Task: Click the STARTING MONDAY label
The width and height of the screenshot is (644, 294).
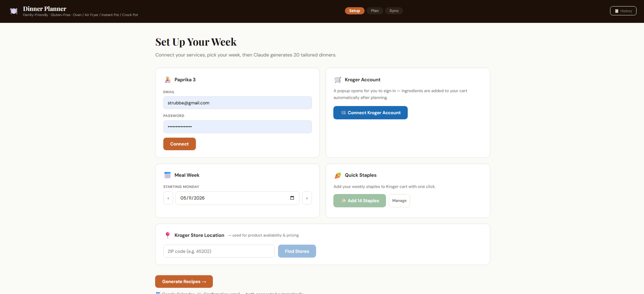Action: (181, 187)
